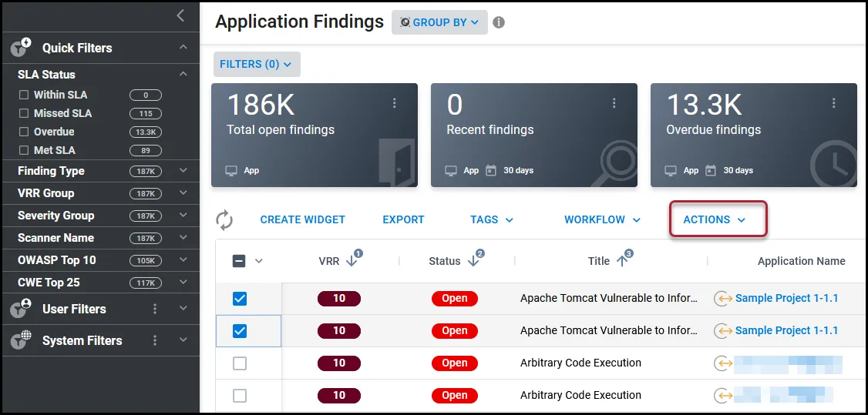The width and height of the screenshot is (868, 415).
Task: Click 'Arbitrary Code Execution' title in third row
Action: tap(580, 363)
